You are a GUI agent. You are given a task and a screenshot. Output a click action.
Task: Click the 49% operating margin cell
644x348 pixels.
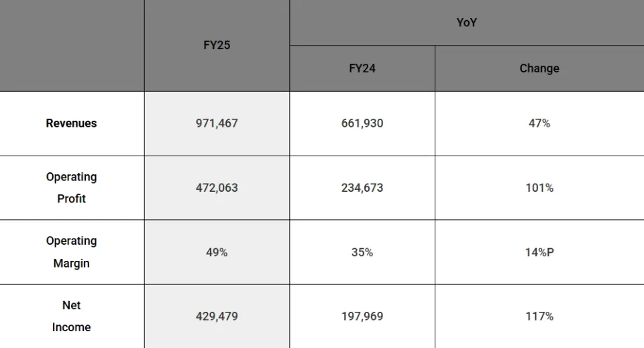[x=217, y=252]
